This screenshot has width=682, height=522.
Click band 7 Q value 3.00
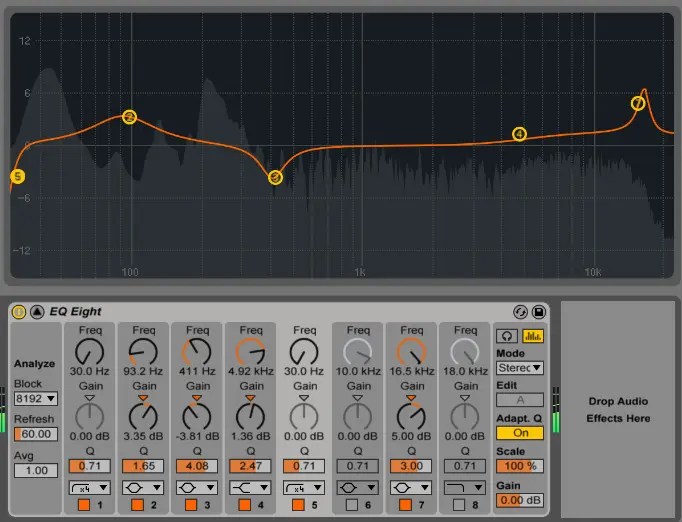(x=411, y=466)
